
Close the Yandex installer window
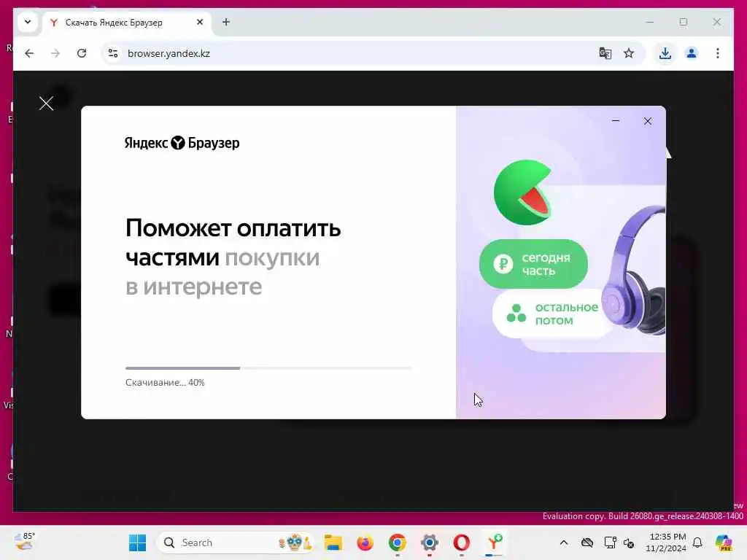[648, 121]
